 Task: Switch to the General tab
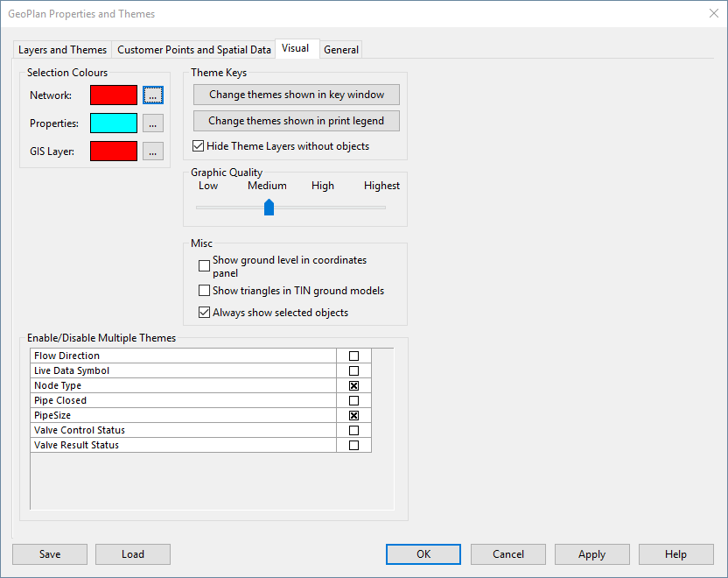[x=341, y=50]
